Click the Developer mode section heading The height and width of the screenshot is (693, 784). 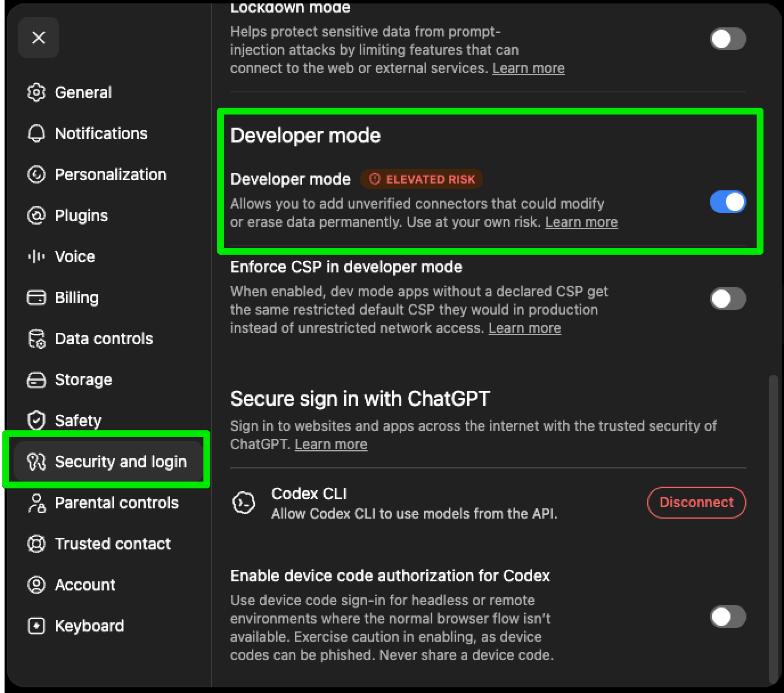coord(305,136)
